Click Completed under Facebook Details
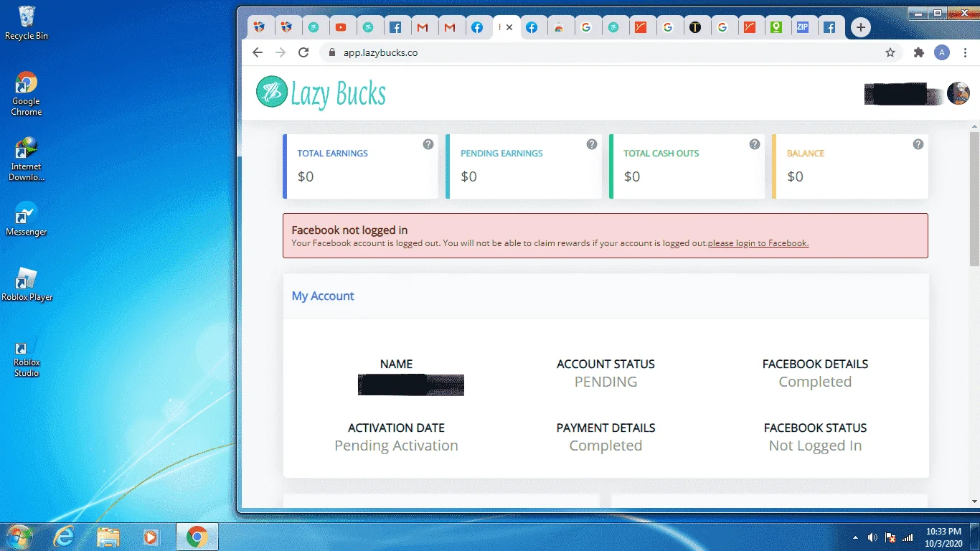 [815, 382]
